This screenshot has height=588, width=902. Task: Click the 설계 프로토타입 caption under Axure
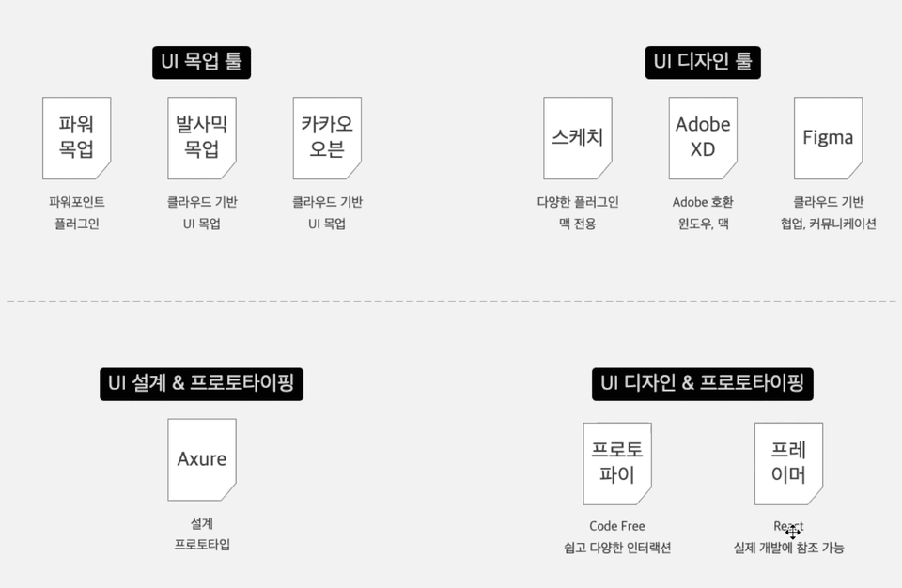coord(202,534)
